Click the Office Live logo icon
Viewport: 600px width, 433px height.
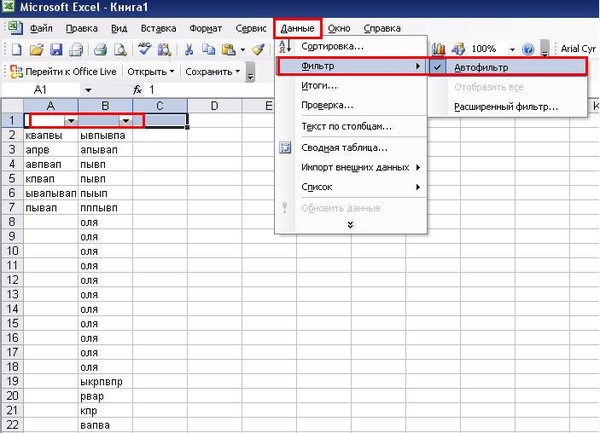[x=16, y=72]
